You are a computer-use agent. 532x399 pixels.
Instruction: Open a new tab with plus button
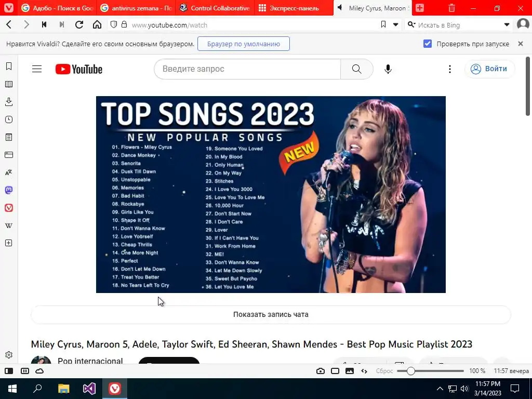tap(420, 8)
